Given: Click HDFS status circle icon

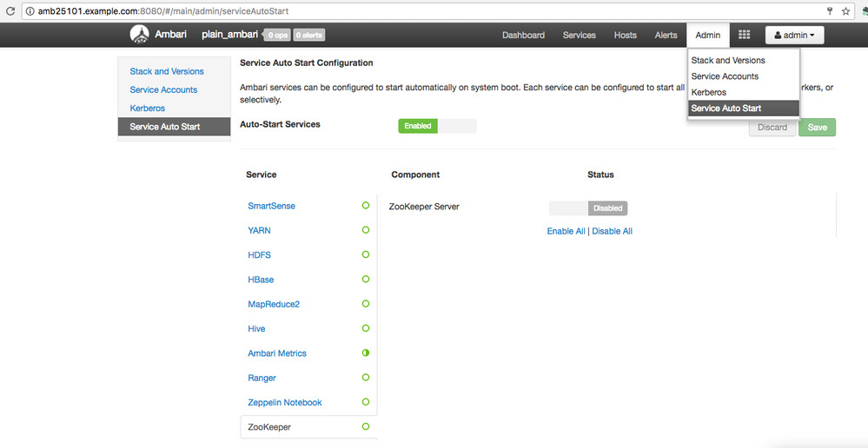Looking at the screenshot, I should tap(365, 254).
